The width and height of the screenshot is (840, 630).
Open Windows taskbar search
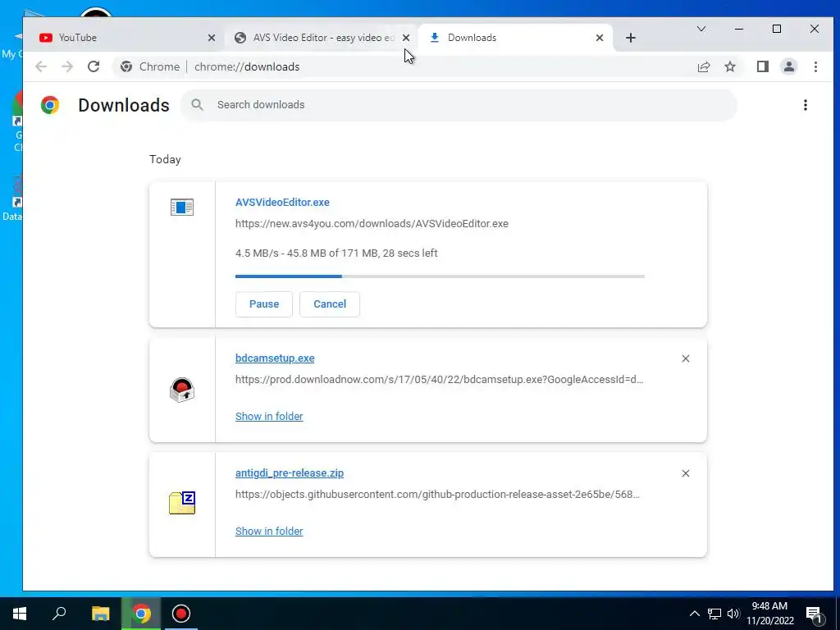click(59, 614)
